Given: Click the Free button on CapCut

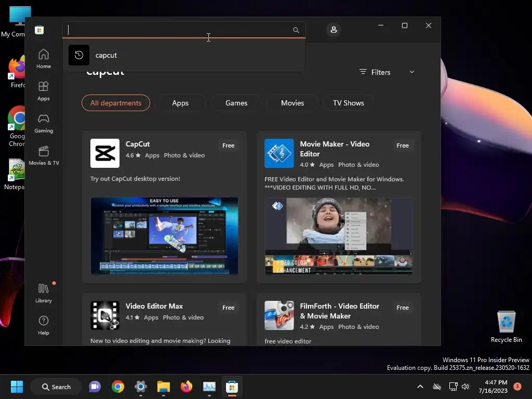Looking at the screenshot, I should click(x=229, y=145).
